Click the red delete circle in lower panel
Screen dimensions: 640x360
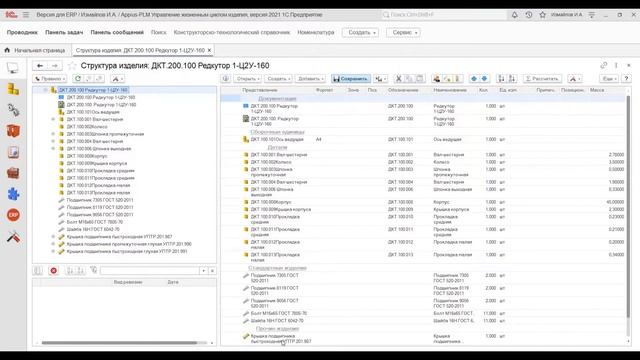point(53,271)
